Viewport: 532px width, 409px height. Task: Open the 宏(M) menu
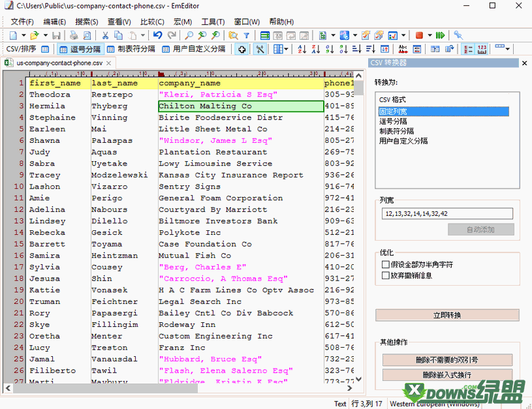tap(183, 22)
